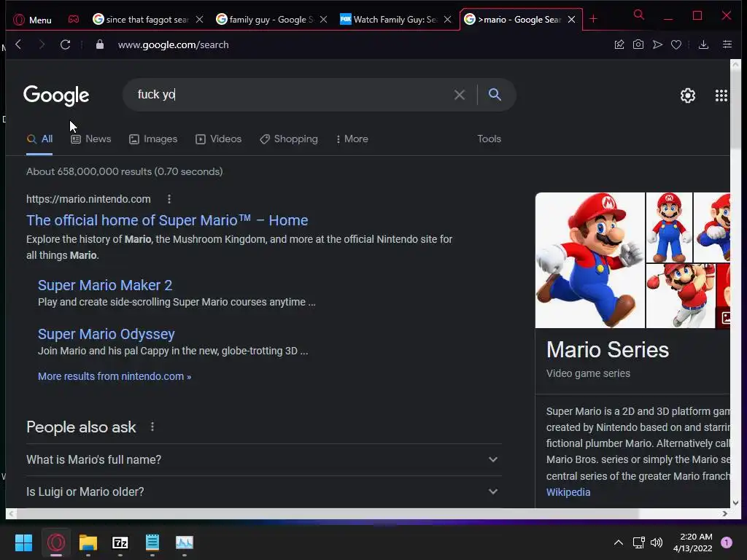The image size is (747, 560).
Task: Show hidden system tray icons
Action: (x=619, y=542)
